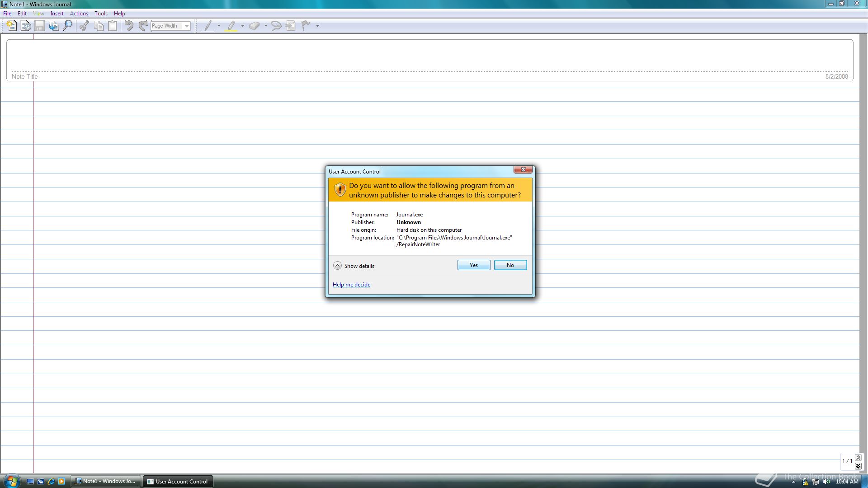Expand the Pen tool options arrow
Image resolution: width=868 pixels, height=488 pixels.
pyautogui.click(x=219, y=26)
